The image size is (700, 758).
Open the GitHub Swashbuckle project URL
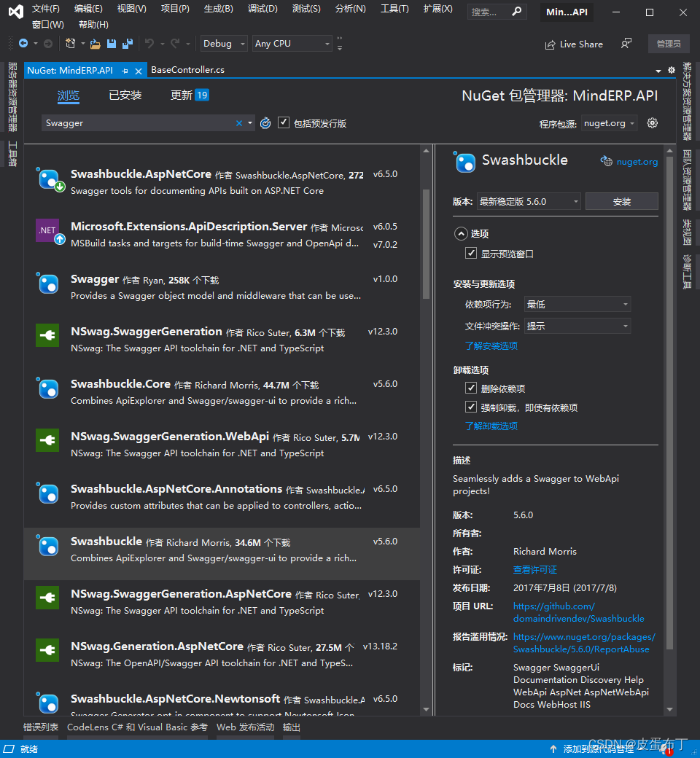[x=578, y=612]
